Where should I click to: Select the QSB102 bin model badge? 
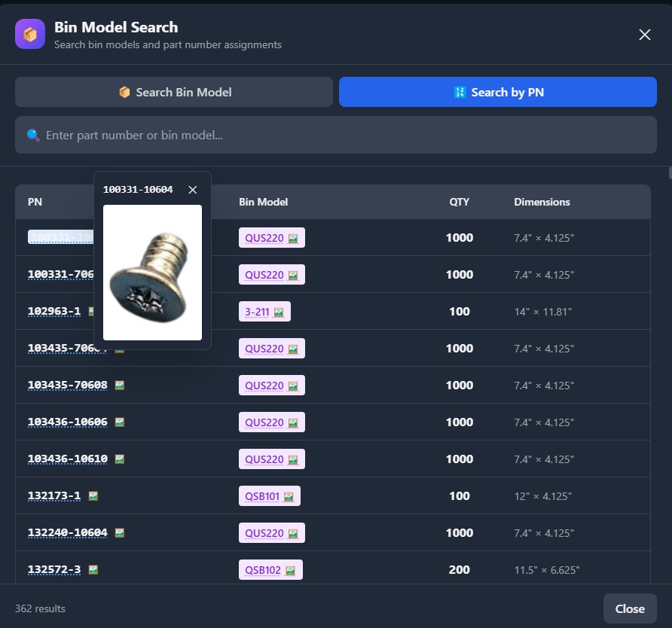270,570
